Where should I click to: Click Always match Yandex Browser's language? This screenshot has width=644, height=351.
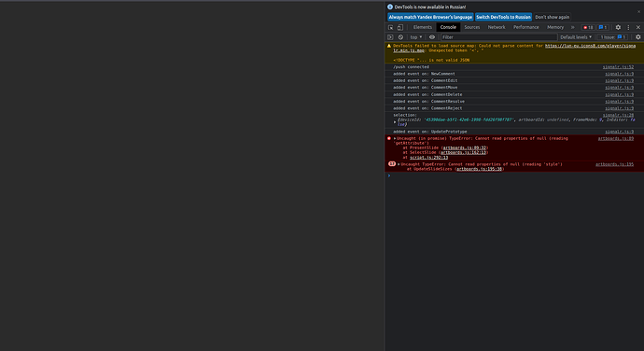point(430,17)
